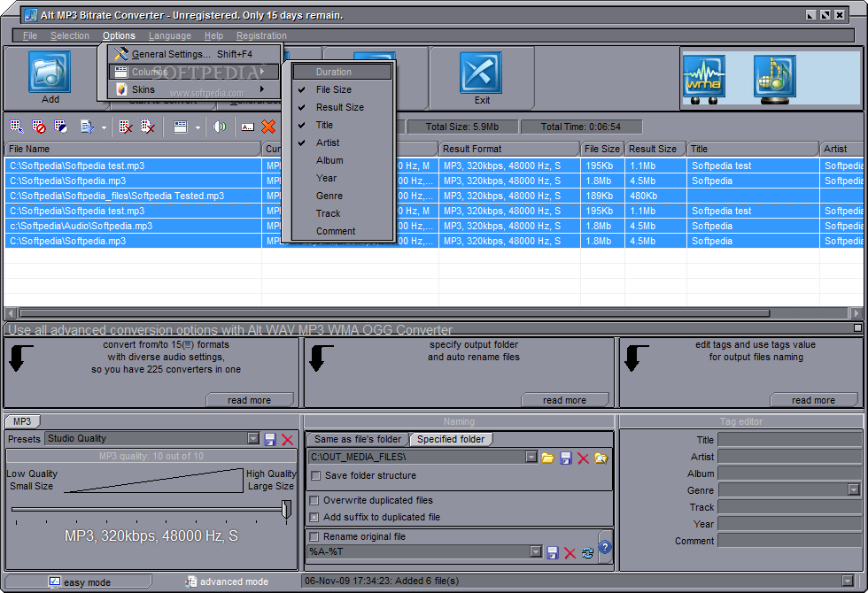Click the Comment field in Tag editor
This screenshot has height=593, width=868.
pyautogui.click(x=790, y=541)
